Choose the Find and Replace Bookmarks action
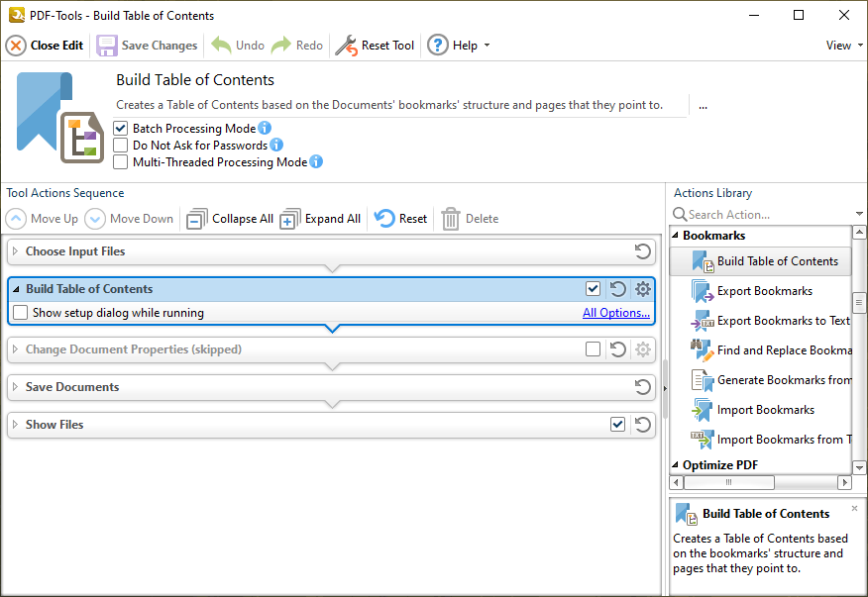 773,350
